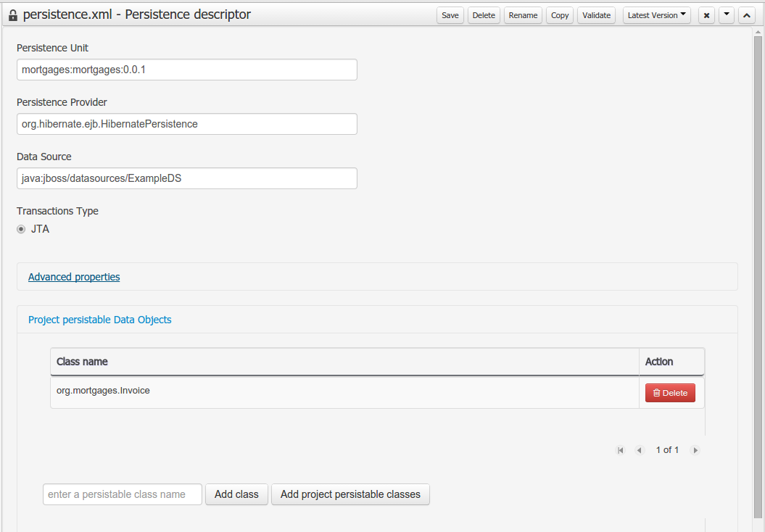Click the Data Source text field
765x532 pixels.
pos(186,178)
